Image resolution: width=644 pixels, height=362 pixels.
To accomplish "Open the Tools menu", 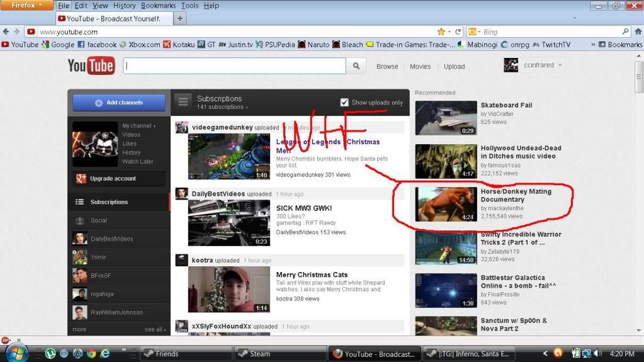I will (x=189, y=6).
